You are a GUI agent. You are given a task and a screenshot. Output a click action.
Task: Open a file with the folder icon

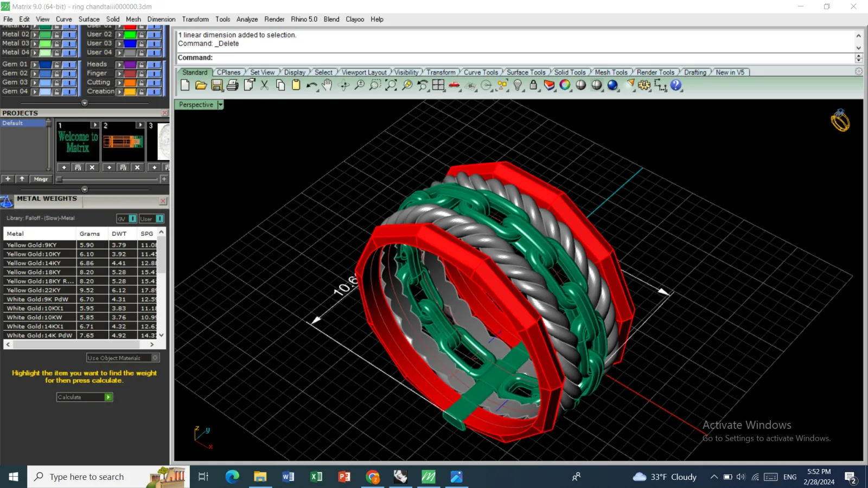point(201,85)
